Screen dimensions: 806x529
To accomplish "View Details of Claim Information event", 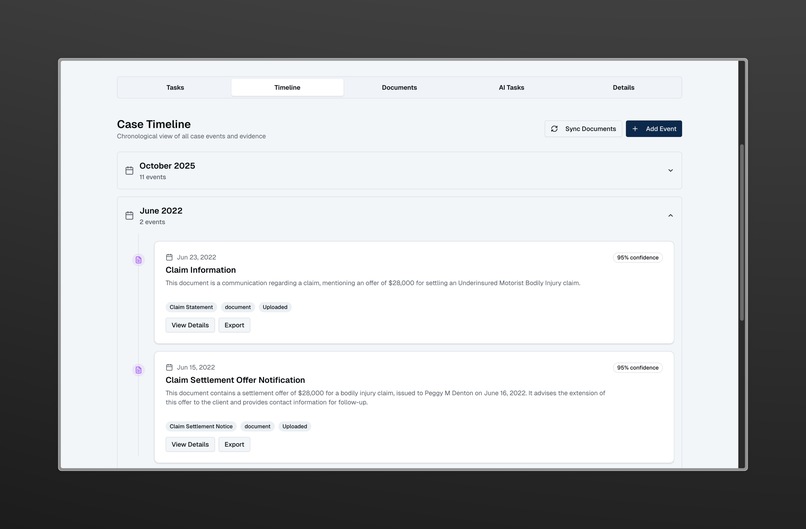I will click(x=190, y=325).
